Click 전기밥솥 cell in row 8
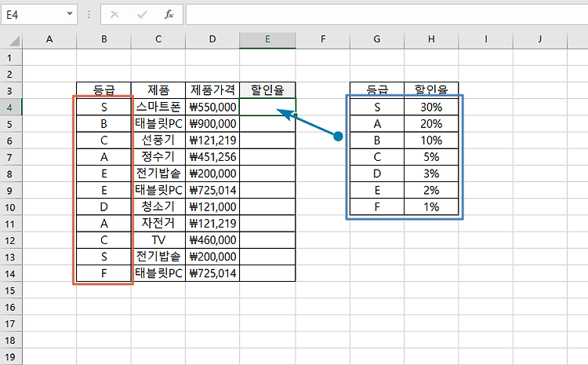Viewport: 588px width, 365px height. [158, 173]
